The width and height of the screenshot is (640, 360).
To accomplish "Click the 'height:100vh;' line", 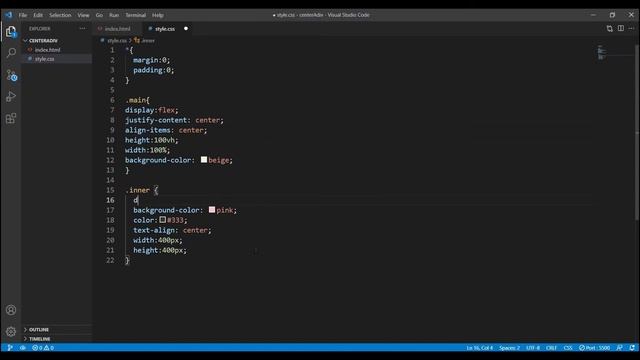I will [x=151, y=140].
